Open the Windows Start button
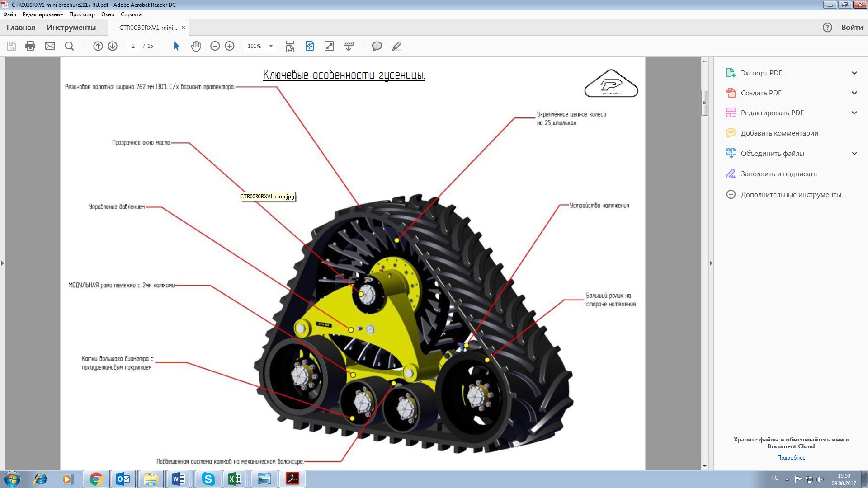Screen dimensions: 868x488 [x=12, y=479]
